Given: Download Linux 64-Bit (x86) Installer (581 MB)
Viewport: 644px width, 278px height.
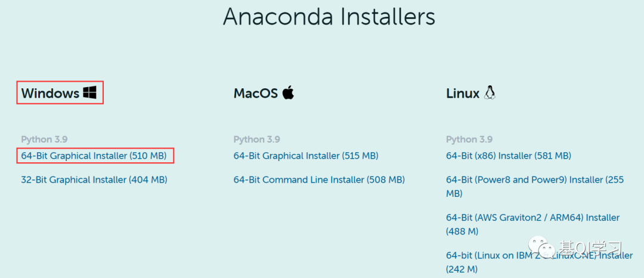Looking at the screenshot, I should (509, 156).
